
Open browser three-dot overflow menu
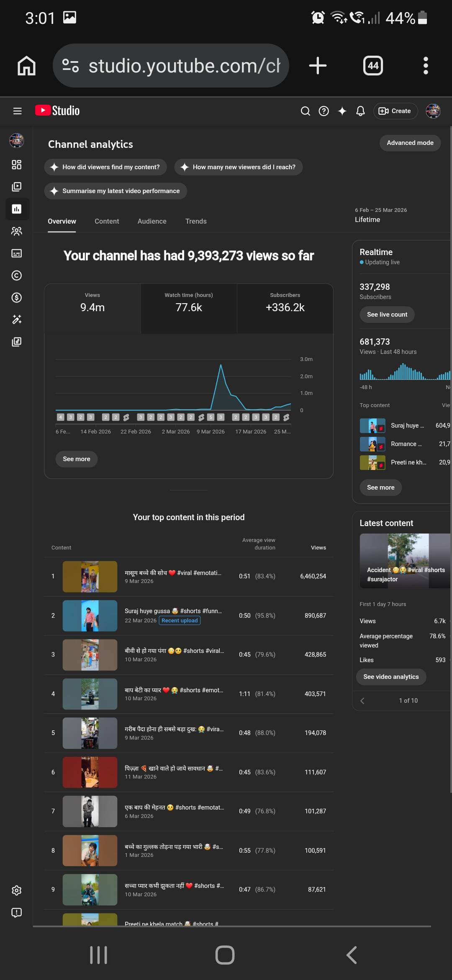pos(426,66)
